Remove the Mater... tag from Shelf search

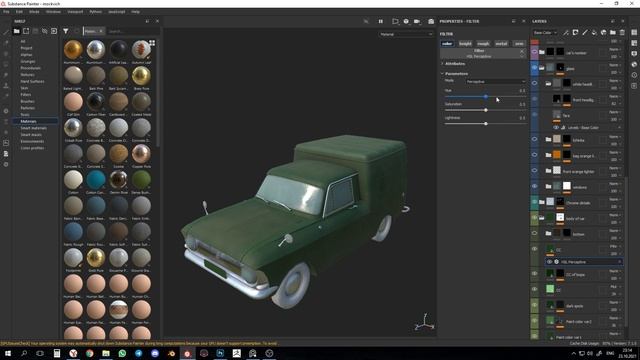tap(101, 31)
